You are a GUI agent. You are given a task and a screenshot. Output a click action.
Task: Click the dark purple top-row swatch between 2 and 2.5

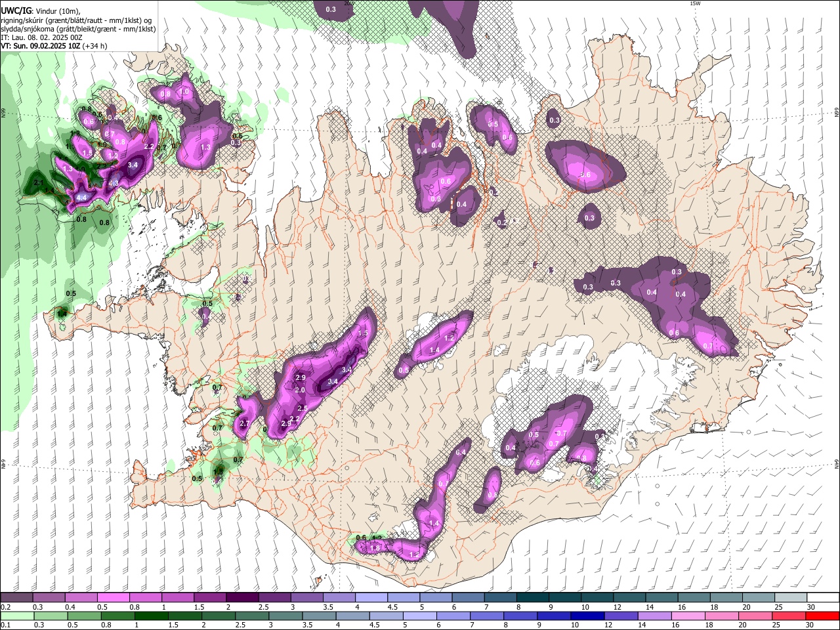click(x=241, y=597)
